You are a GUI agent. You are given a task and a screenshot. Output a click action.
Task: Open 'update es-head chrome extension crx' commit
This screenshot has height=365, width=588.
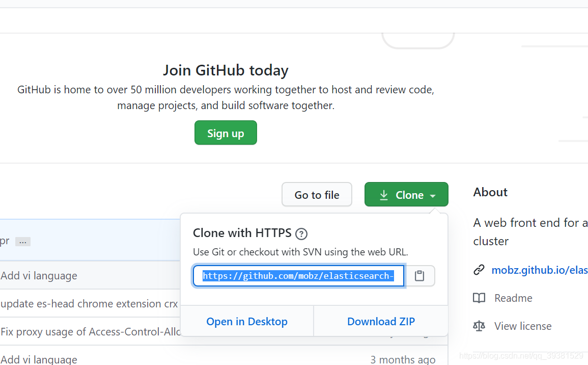[x=89, y=303]
